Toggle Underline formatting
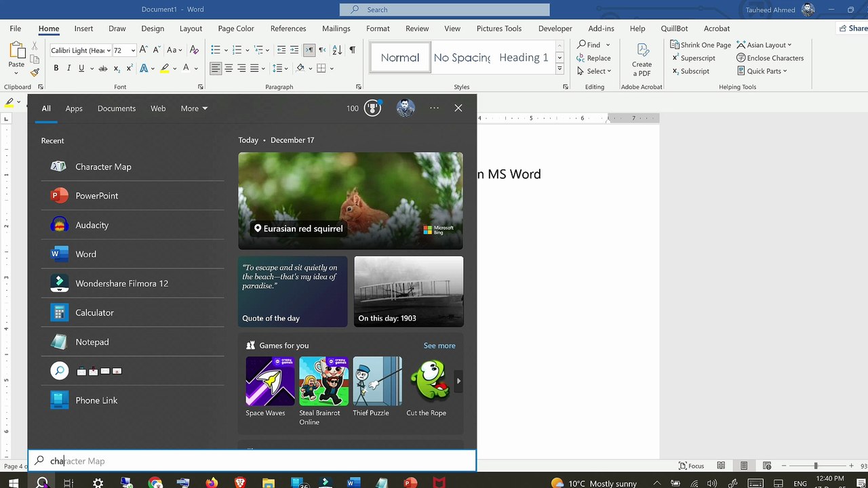This screenshot has height=488, width=868. 81,68
